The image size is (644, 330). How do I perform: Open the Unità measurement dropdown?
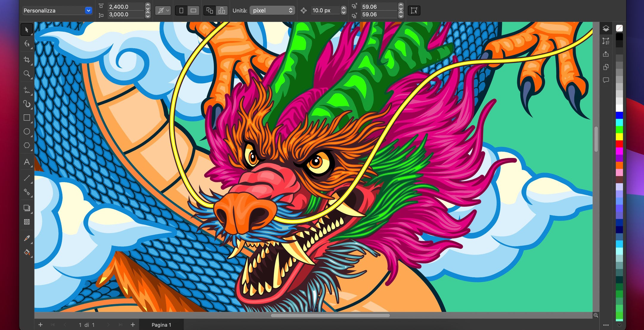point(272,10)
